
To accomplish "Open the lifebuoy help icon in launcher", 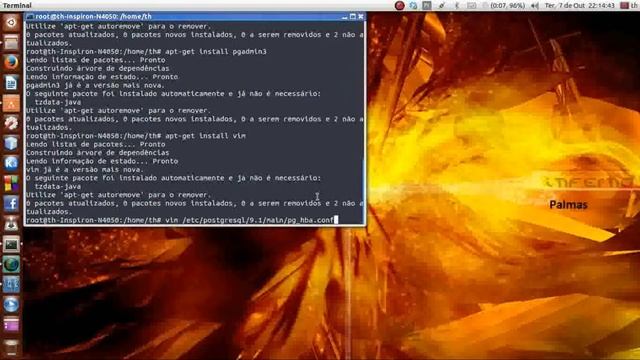I will (11, 123).
